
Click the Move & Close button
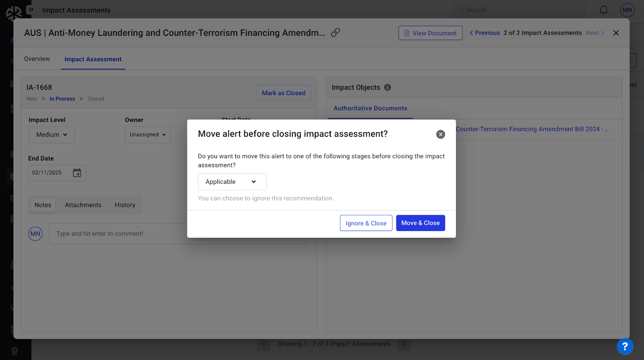click(420, 223)
